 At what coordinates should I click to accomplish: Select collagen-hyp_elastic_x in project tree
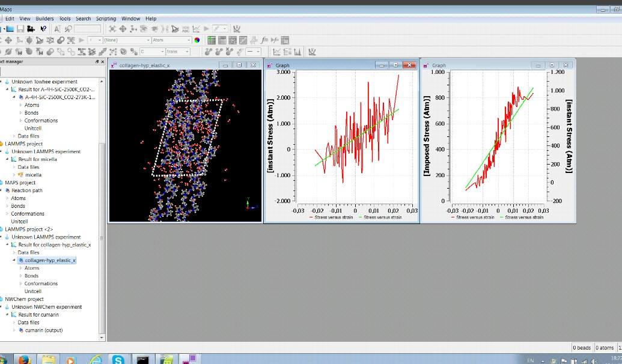pyautogui.click(x=50, y=261)
